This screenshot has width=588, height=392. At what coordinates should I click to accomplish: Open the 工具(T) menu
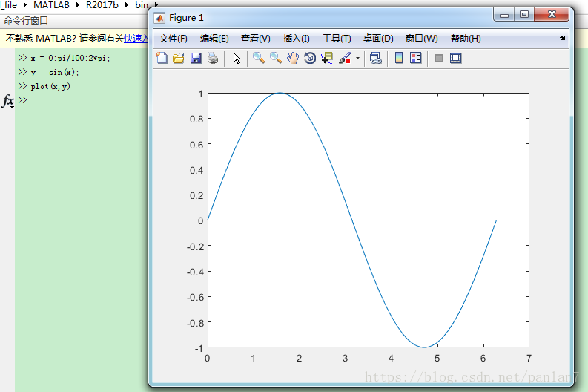[337, 39]
